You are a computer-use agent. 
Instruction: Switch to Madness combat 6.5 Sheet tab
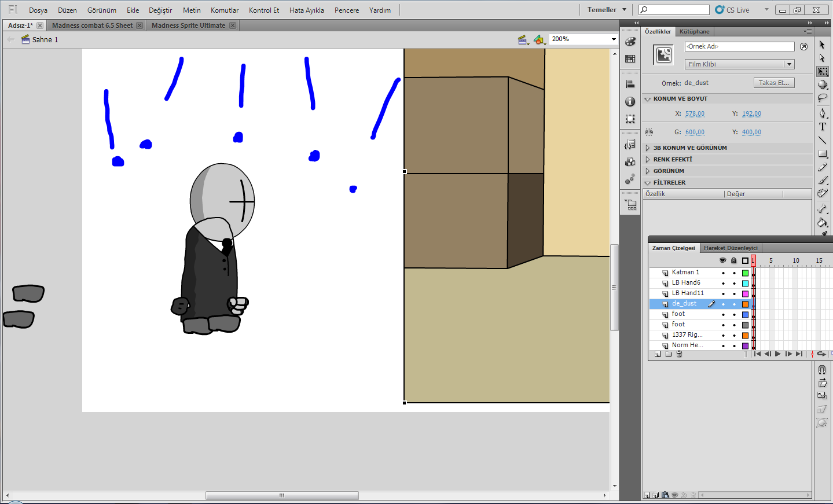93,25
